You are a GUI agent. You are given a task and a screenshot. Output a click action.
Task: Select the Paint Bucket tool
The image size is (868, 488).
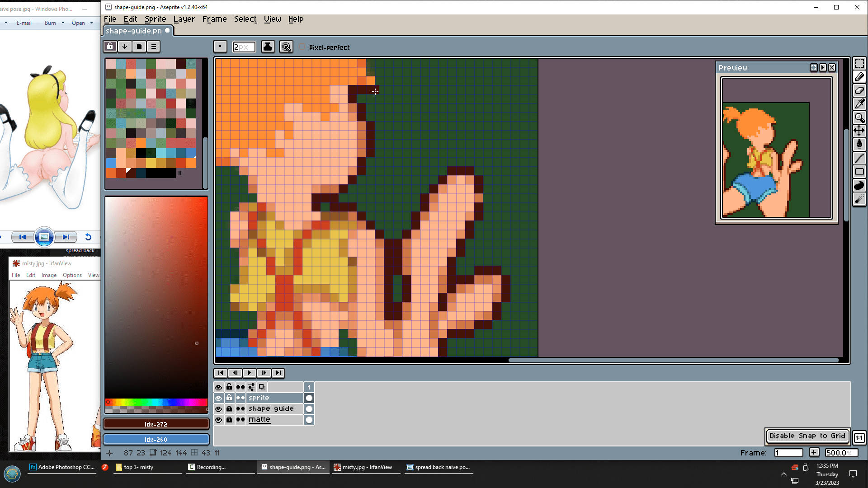tap(860, 144)
